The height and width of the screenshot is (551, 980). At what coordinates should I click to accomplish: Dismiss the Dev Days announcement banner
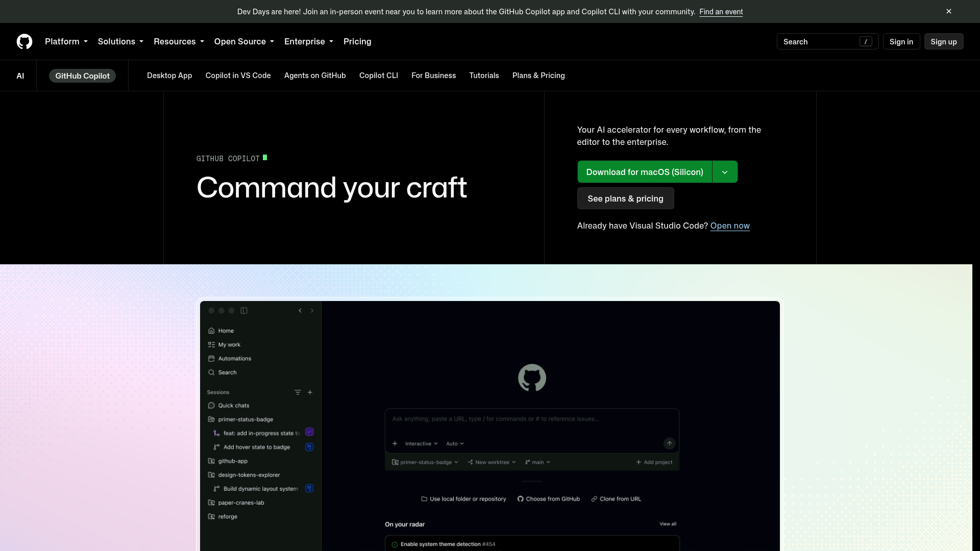(x=949, y=11)
